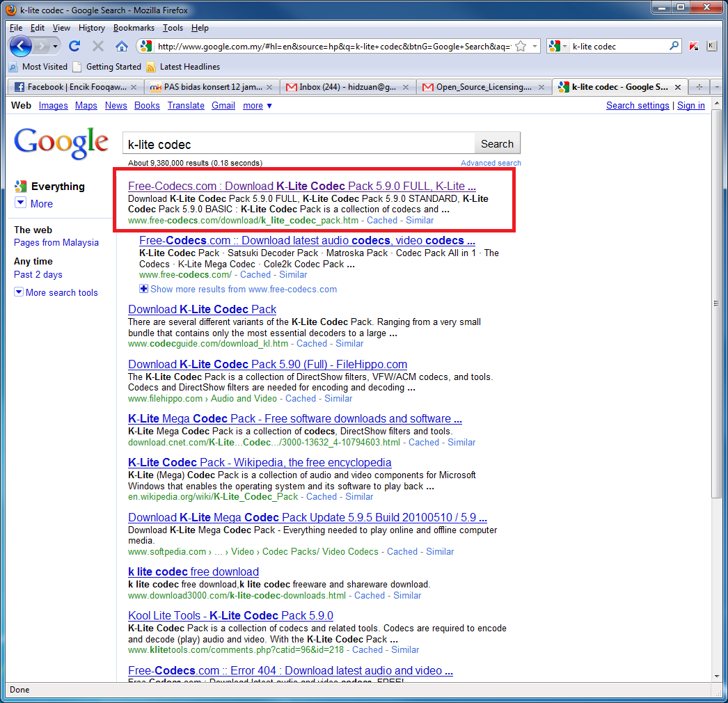Reload the page with the refresh icon
This screenshot has width=728, height=703.
pyautogui.click(x=74, y=46)
